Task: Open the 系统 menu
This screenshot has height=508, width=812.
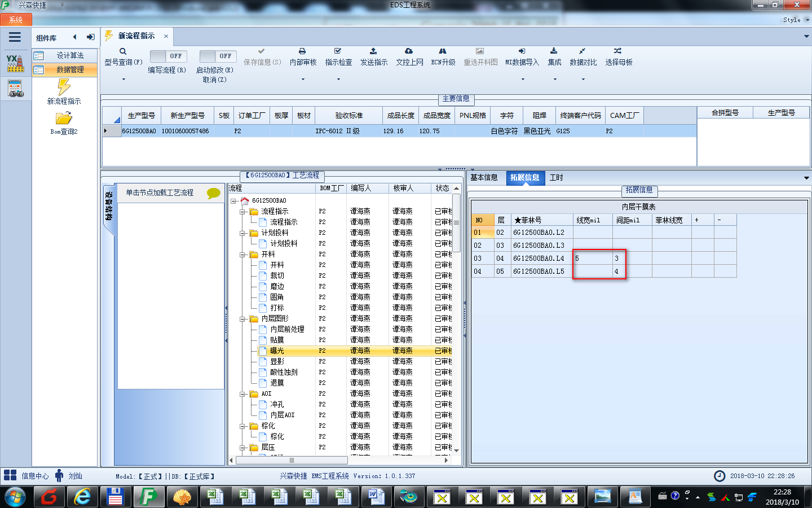Action: (x=16, y=20)
